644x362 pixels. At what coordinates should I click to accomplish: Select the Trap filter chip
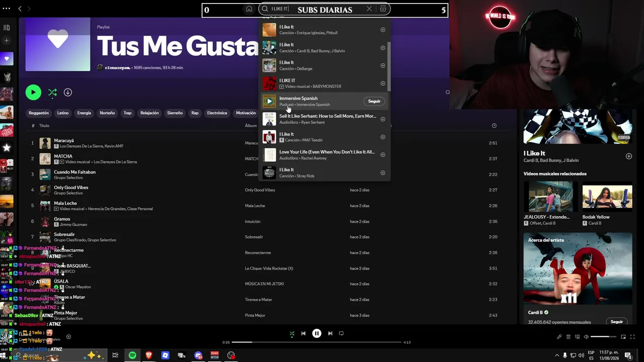[x=128, y=113]
